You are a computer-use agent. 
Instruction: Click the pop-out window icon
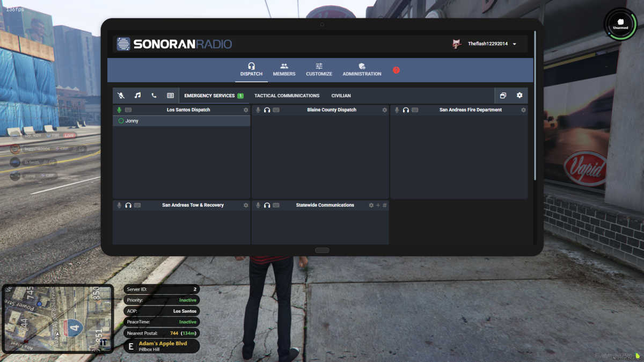(x=503, y=96)
